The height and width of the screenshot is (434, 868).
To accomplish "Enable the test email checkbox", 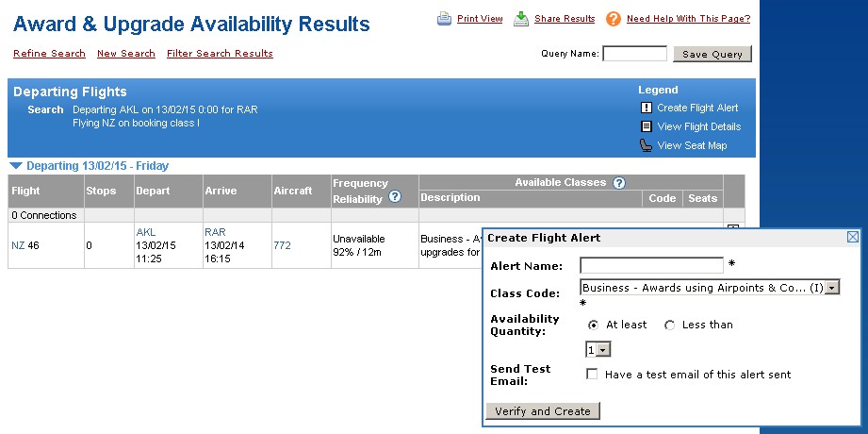I will pyautogui.click(x=592, y=375).
